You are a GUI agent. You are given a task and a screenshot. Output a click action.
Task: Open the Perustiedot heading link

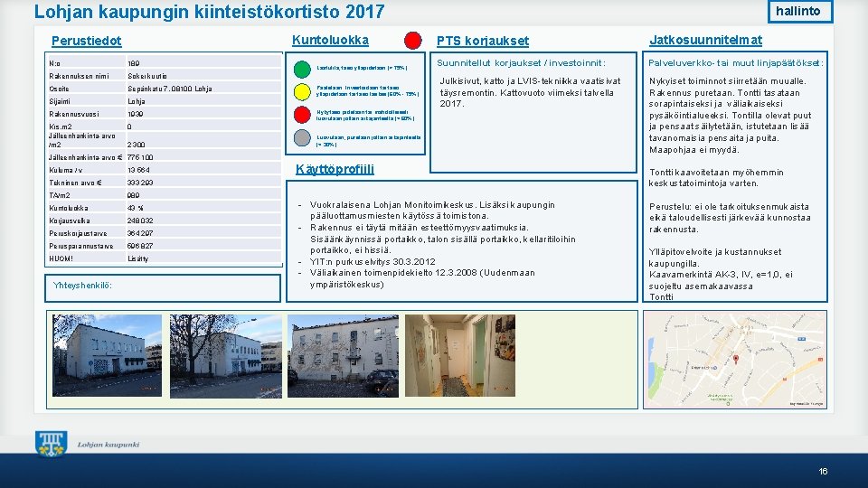[x=87, y=41]
